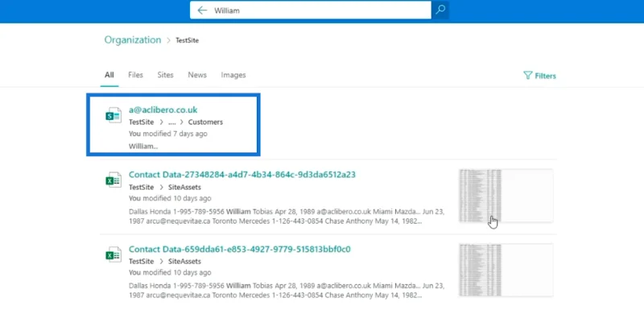Click SiteAssets under Contact Data-27348284
The image size is (644, 318).
click(184, 188)
